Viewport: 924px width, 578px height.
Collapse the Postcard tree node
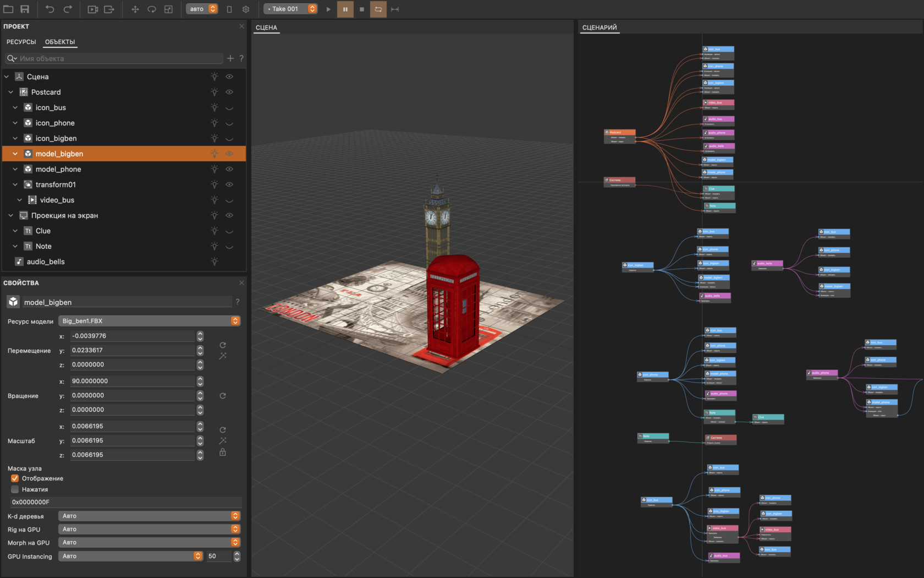pos(10,92)
